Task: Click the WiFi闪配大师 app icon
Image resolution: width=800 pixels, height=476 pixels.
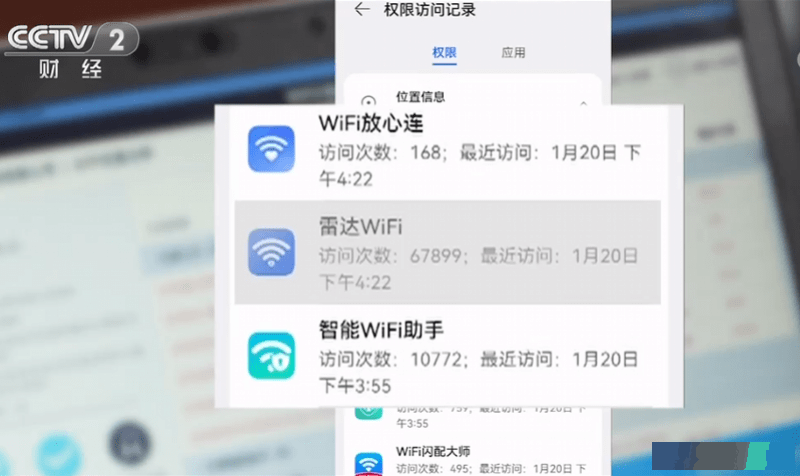Action: (x=368, y=463)
